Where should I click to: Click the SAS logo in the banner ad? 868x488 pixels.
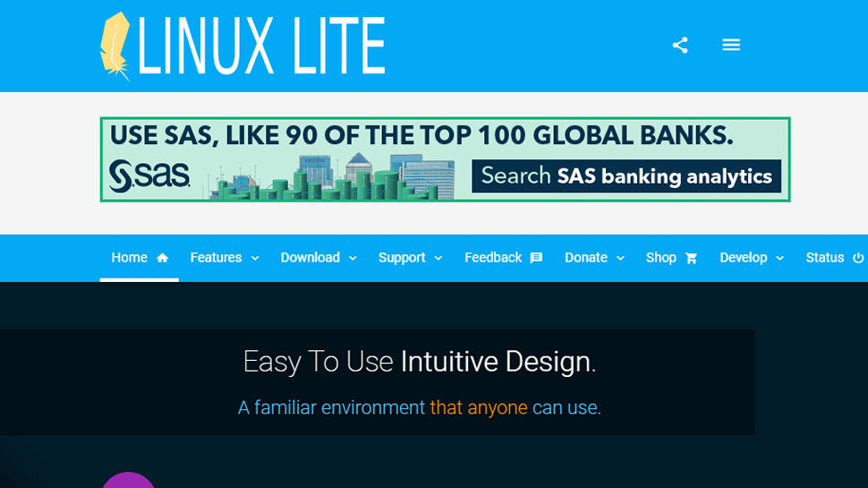click(149, 176)
